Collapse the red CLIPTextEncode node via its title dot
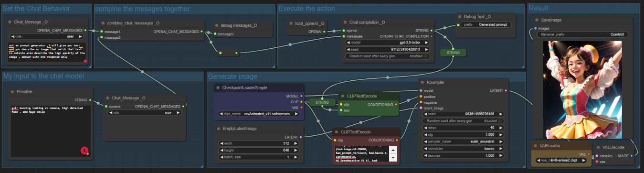 pyautogui.click(x=336, y=132)
